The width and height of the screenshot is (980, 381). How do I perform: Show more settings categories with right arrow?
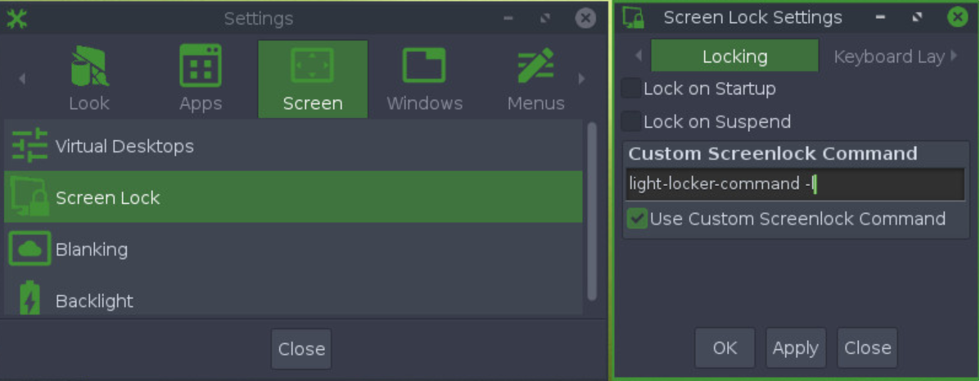(582, 79)
